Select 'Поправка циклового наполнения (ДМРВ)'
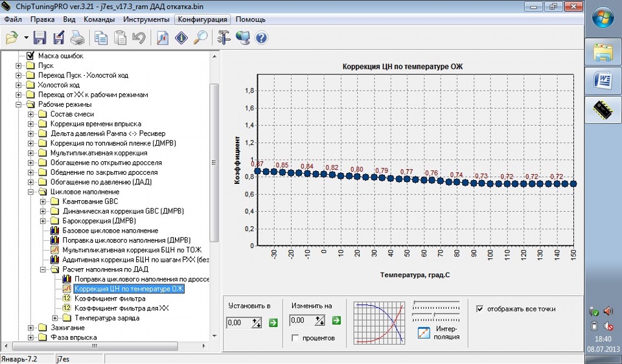Screen dimensions: 622x364 pos(126,240)
